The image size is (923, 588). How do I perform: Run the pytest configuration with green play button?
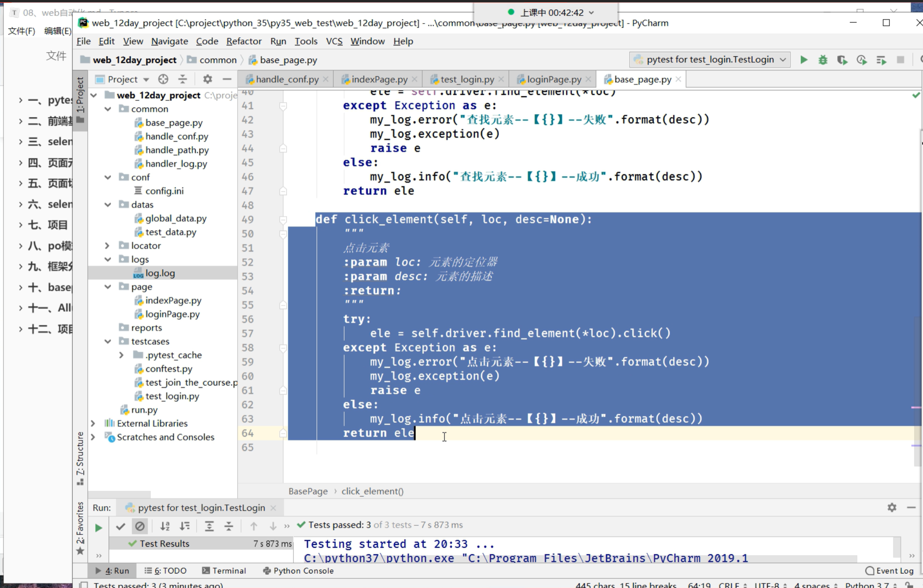pyautogui.click(x=804, y=60)
